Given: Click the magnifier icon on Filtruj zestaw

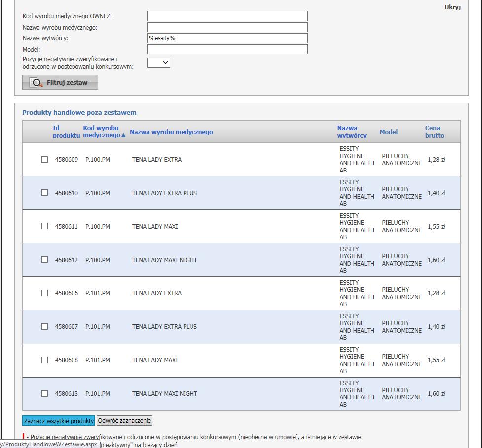Looking at the screenshot, I should [x=37, y=83].
